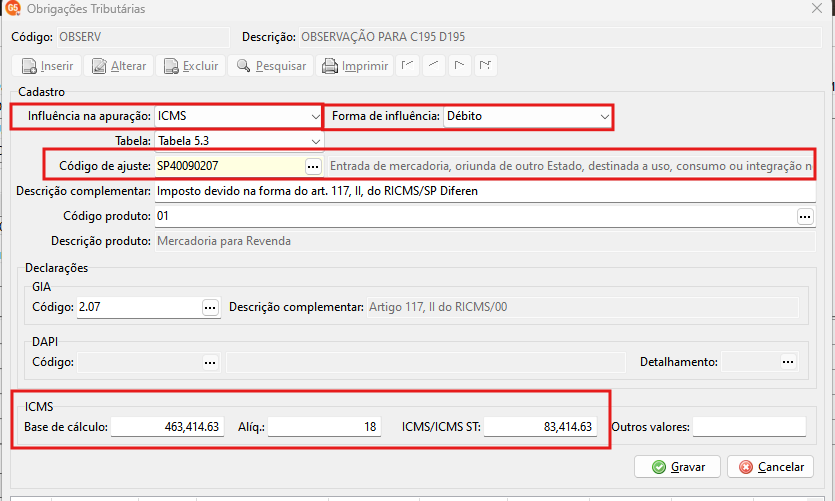
Task: Click the Outros valores field
Action: click(x=749, y=426)
